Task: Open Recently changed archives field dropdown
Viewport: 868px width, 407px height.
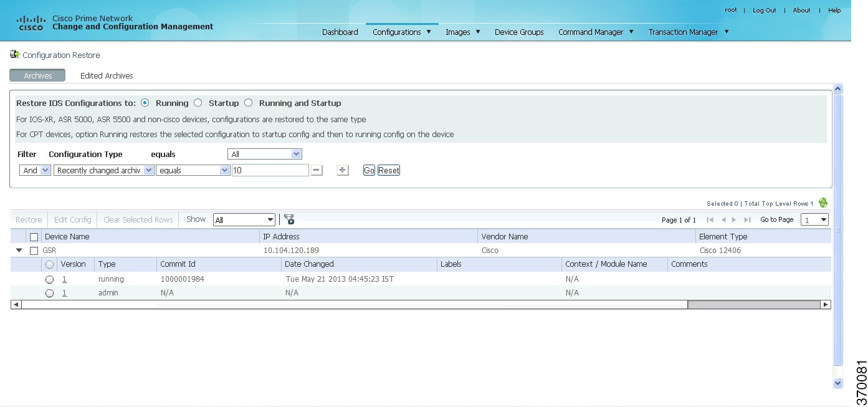Action: [104, 170]
